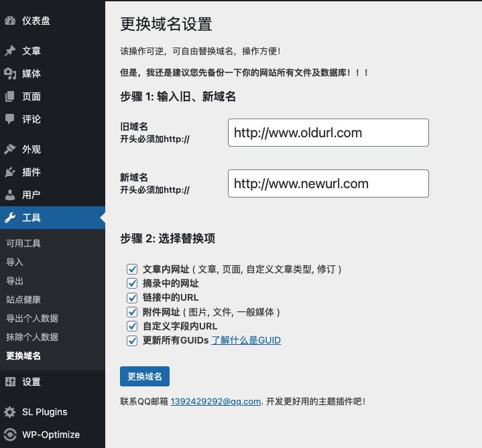Open the 站点健康 submenu item
The image size is (482, 448).
(x=23, y=299)
